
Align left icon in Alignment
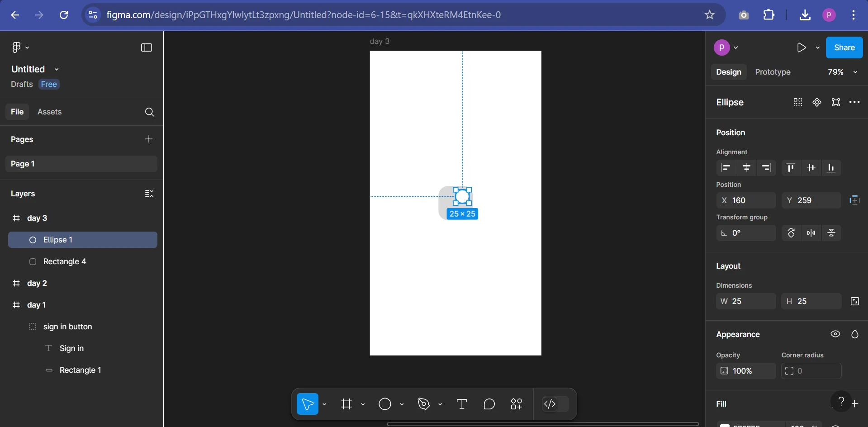point(726,168)
